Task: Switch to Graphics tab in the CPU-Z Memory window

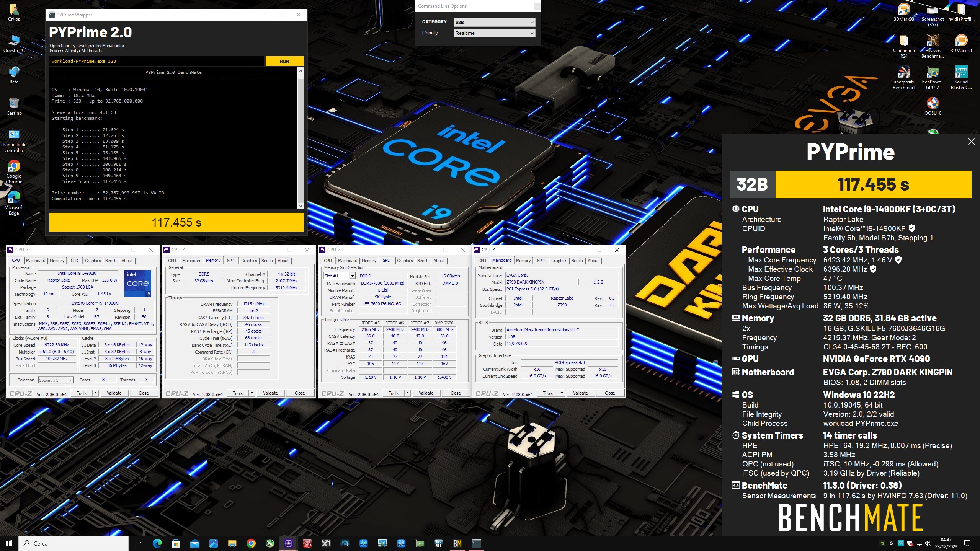Action: click(x=249, y=261)
